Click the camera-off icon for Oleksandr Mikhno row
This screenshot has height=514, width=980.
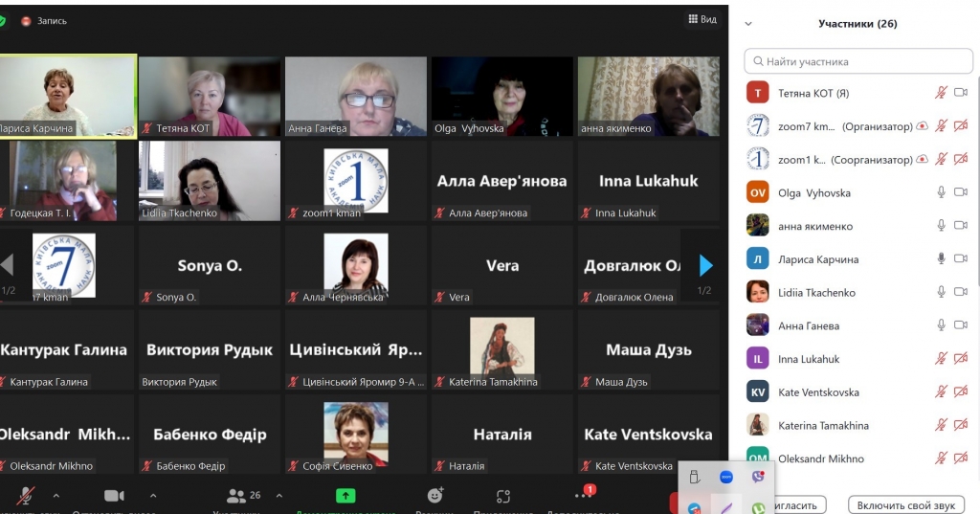point(961,458)
